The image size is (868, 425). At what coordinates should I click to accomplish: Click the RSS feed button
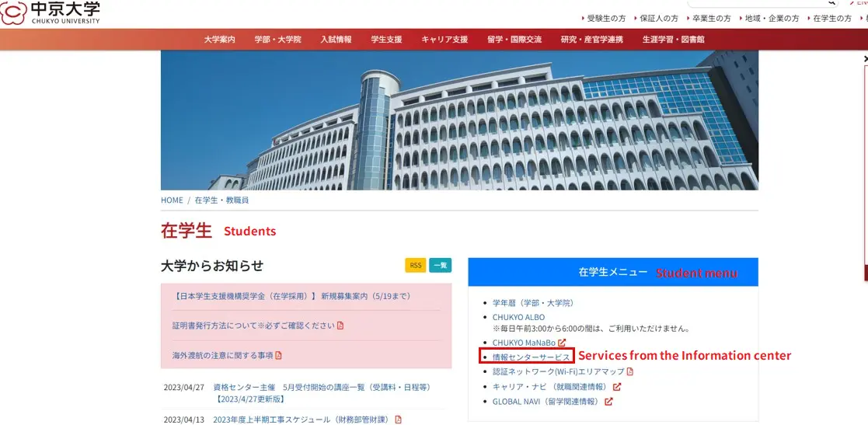(416, 265)
